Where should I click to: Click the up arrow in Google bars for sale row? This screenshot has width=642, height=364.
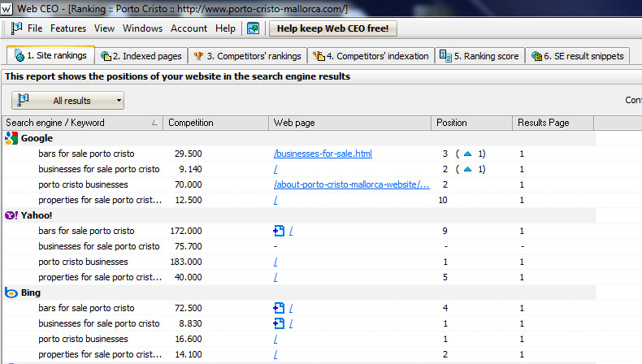(467, 154)
